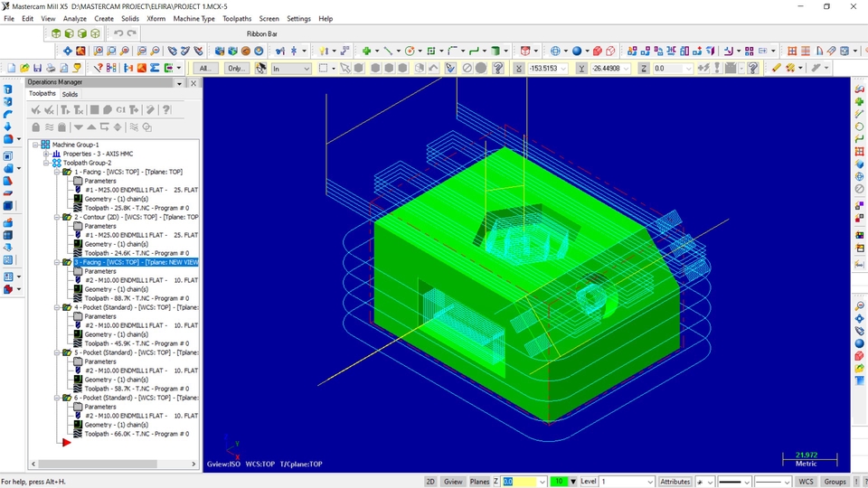The image size is (868, 488).
Task: Click the Repaint icon beside Fit
Action: 80,51
